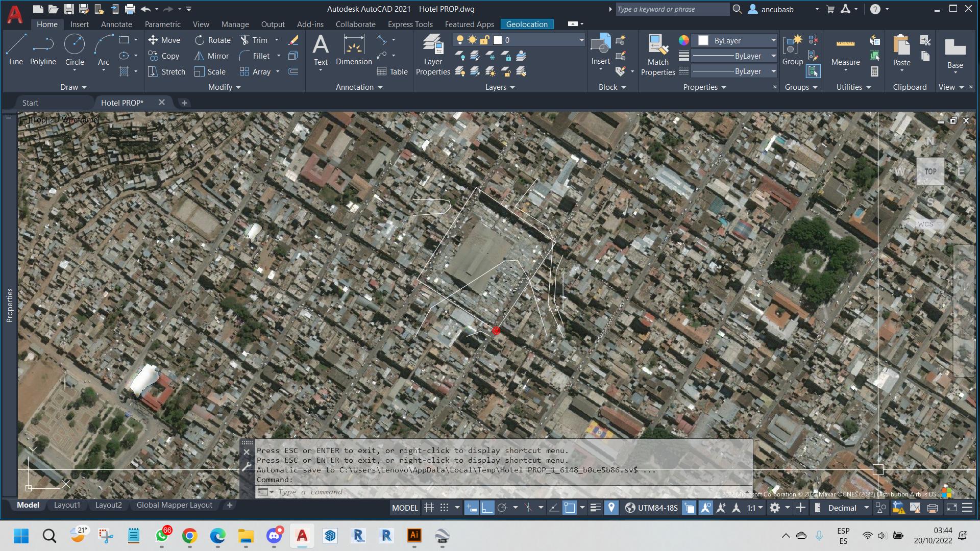Open the Decimal units dropdown
Image resolution: width=980 pixels, height=551 pixels.
pyautogui.click(x=866, y=508)
